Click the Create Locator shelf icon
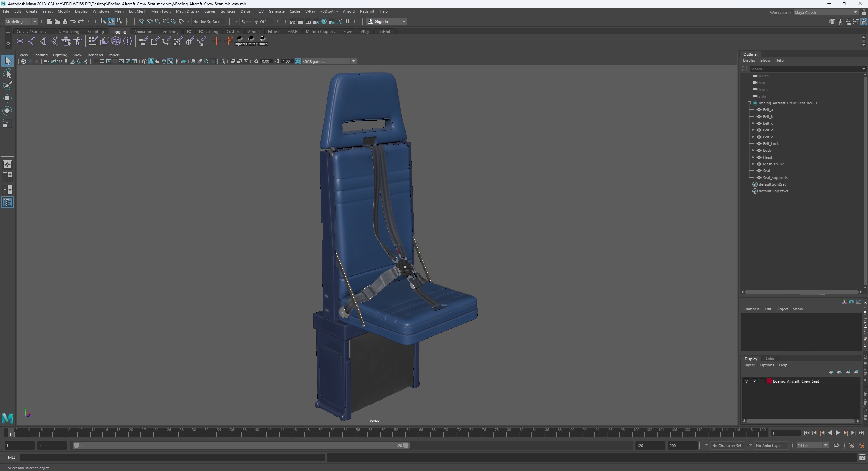Viewport: 868px width, 471px height. point(20,41)
